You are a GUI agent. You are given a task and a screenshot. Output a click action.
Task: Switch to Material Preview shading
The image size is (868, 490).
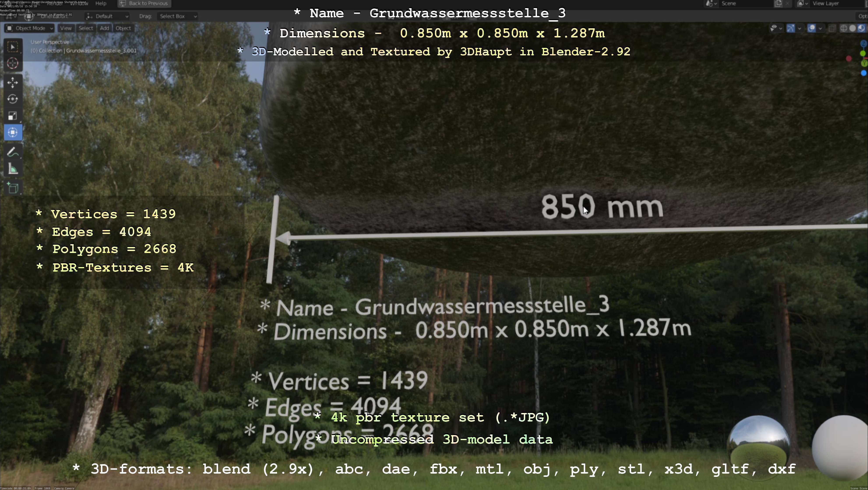coord(861,28)
